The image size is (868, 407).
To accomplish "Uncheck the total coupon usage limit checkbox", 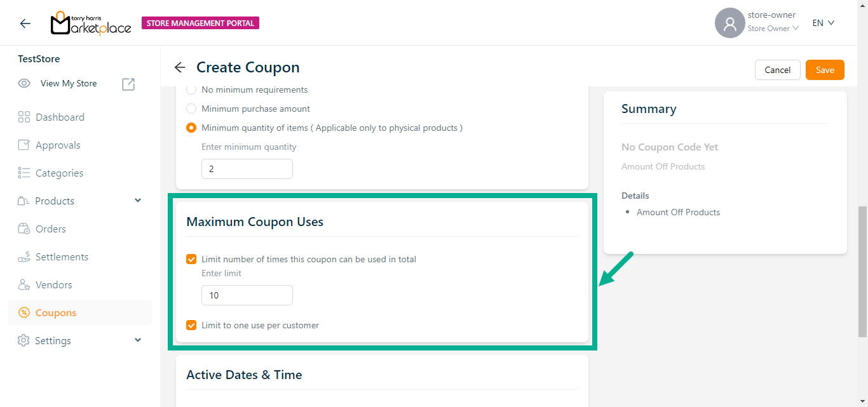I will coord(191,259).
